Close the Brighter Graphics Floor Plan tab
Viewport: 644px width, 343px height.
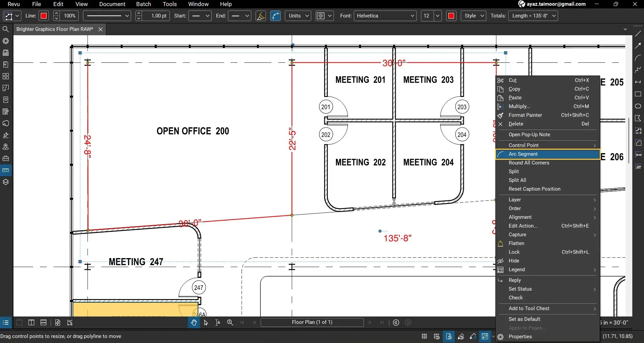(100, 29)
